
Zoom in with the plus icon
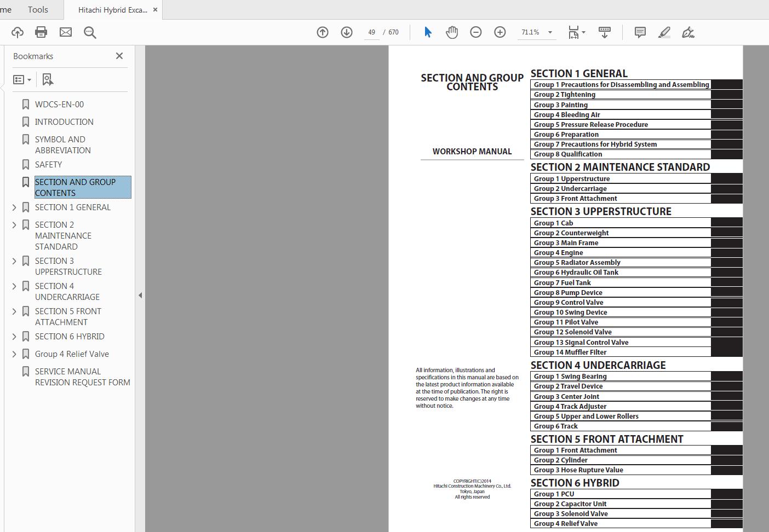tap(500, 32)
